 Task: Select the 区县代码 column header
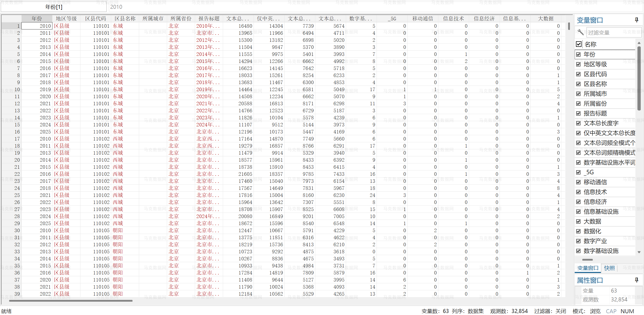[x=95, y=19]
